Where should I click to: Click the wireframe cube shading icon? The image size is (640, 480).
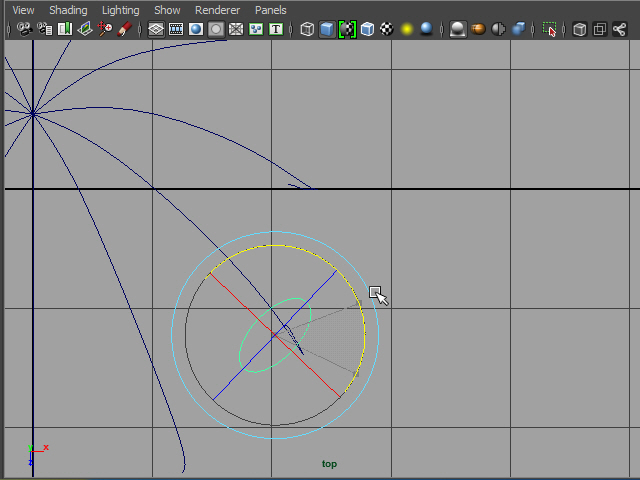308,29
